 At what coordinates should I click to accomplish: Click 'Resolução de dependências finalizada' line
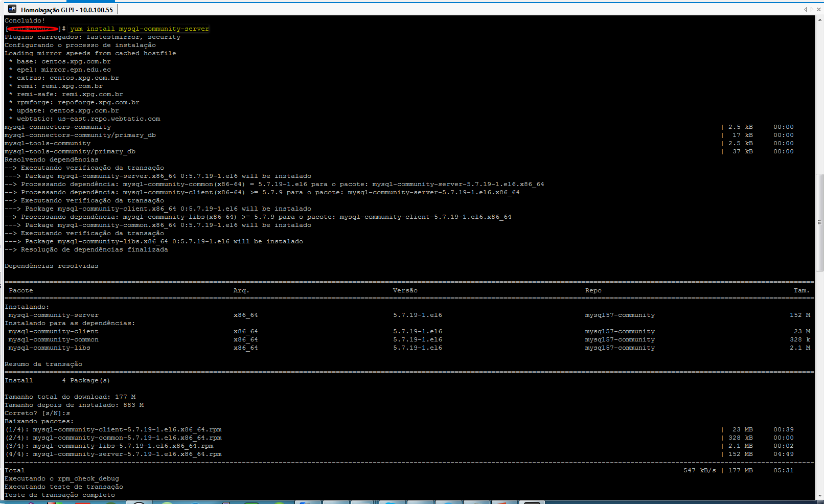point(86,249)
